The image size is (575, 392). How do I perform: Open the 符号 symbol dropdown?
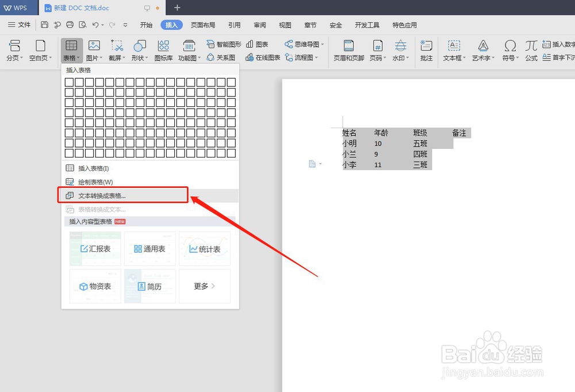(x=509, y=48)
